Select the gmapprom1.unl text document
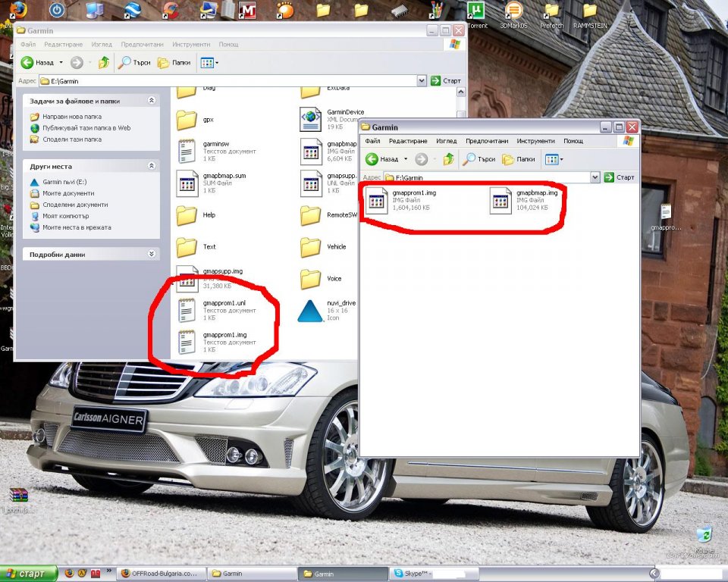Image resolution: width=728 pixels, height=582 pixels. 187,310
